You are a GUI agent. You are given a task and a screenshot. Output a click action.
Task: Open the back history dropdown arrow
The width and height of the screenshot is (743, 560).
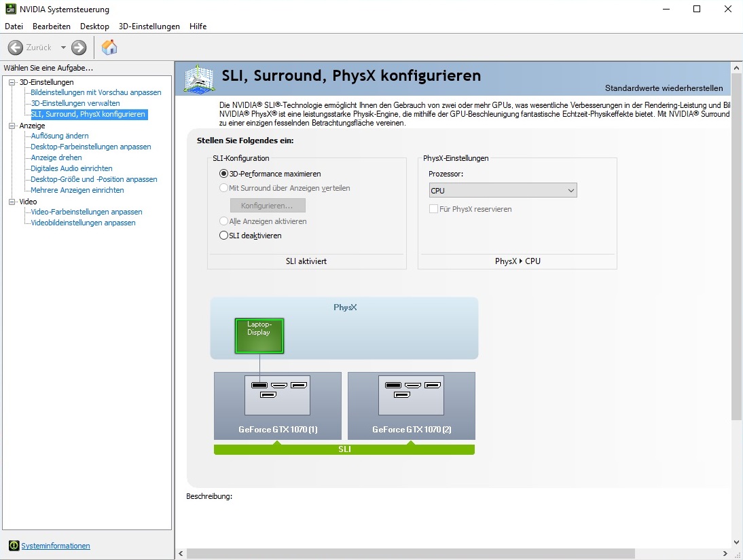tap(63, 48)
